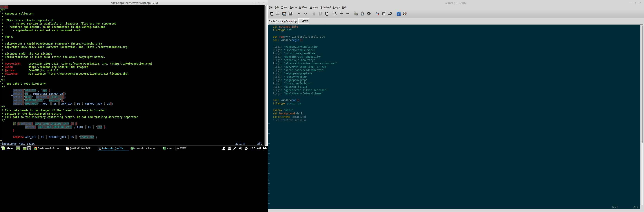This screenshot has height=212, width=644.
Task: Undo last change using the toolbar arrow
Action: click(x=299, y=14)
